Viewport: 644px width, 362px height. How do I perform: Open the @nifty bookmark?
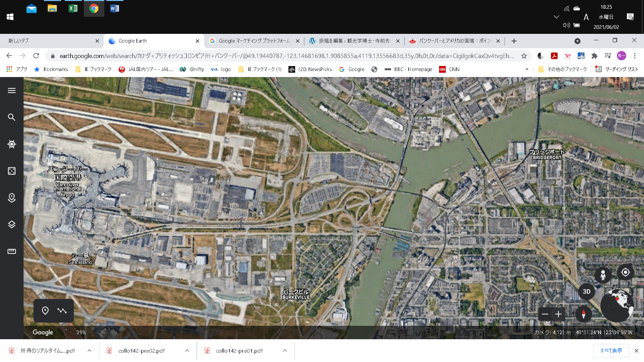192,69
